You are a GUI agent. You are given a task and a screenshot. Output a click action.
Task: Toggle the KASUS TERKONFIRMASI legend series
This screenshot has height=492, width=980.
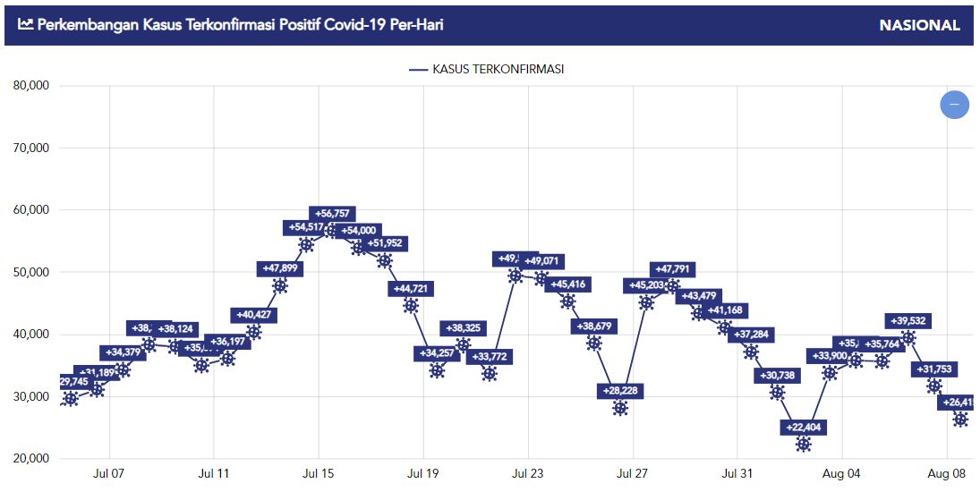486,69
